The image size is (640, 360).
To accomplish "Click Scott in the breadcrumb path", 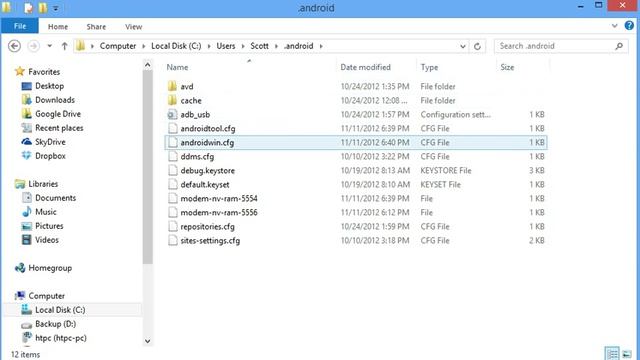I will tap(260, 46).
